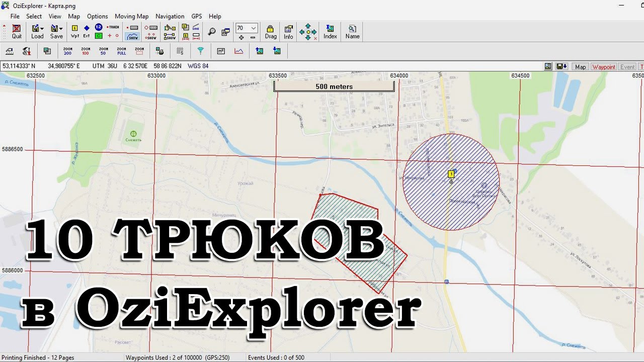Click the yellow waypoint 1 marker on map
The width and height of the screenshot is (644, 362).
451,174
